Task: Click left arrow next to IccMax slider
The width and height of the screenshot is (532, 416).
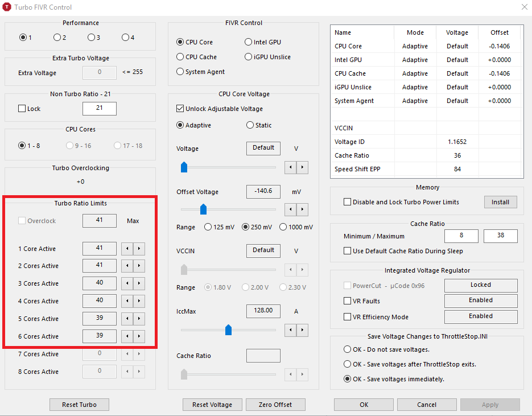Action: click(290, 330)
